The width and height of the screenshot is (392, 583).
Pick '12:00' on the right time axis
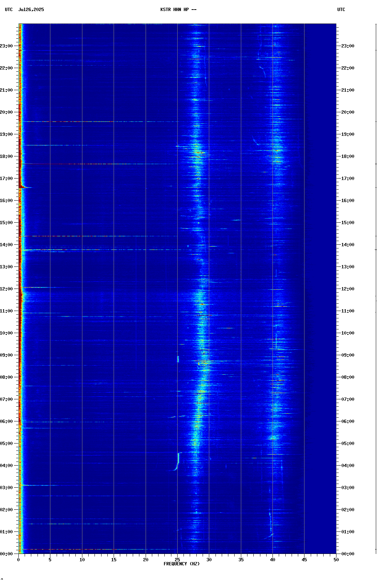click(x=348, y=289)
